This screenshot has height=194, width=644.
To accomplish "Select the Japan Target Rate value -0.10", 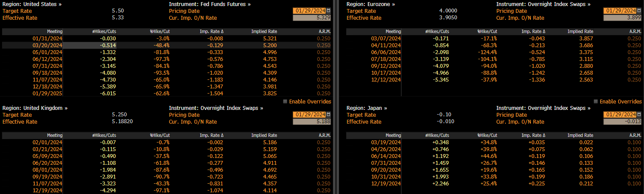I will click(444, 115).
